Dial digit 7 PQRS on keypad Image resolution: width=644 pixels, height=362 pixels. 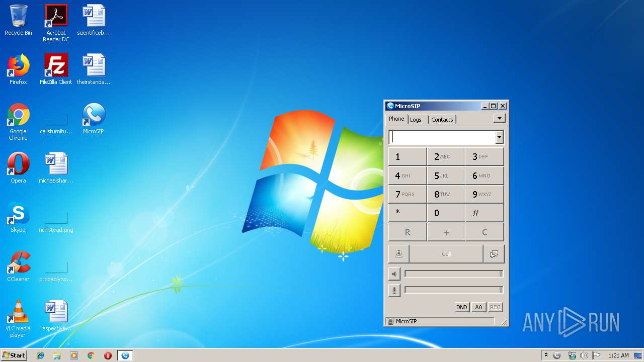pos(407,194)
